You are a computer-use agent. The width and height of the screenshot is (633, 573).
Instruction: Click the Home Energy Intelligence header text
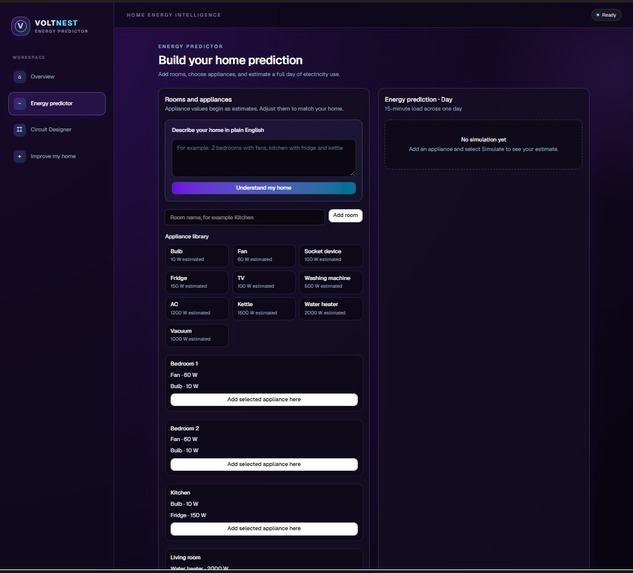(x=174, y=15)
